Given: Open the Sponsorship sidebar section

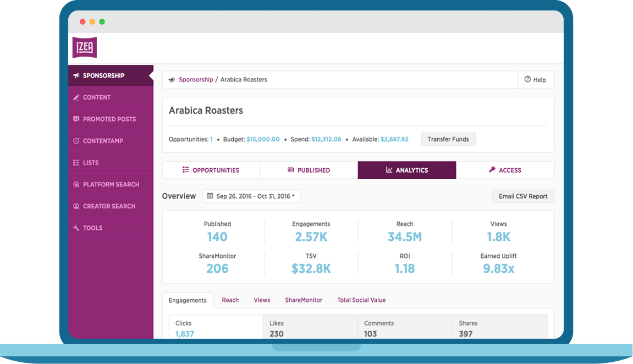Looking at the screenshot, I should (111, 75).
